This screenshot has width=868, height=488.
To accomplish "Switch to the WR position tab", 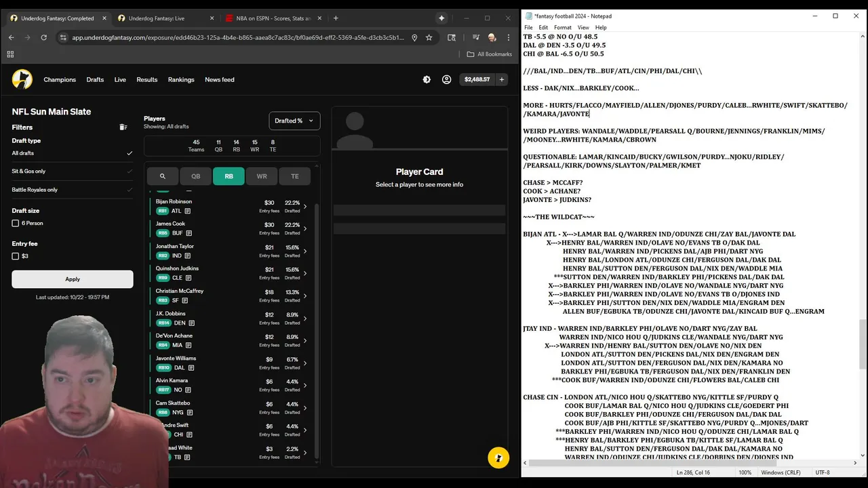I will [x=262, y=176].
